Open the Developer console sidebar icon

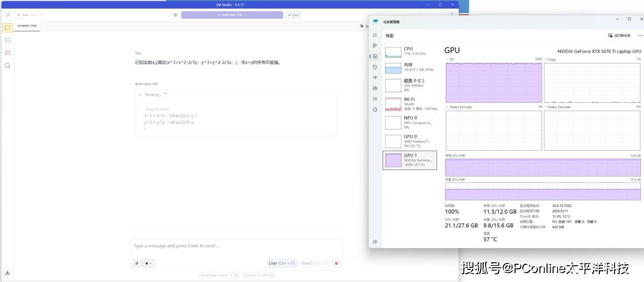[x=8, y=40]
